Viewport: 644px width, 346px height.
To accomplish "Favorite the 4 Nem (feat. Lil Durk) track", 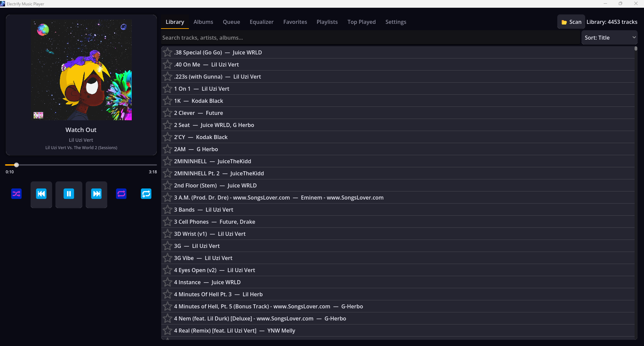I will (x=167, y=318).
